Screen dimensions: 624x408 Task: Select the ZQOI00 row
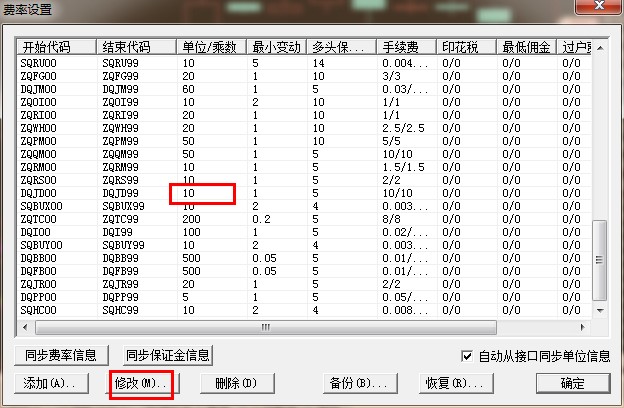click(x=304, y=102)
